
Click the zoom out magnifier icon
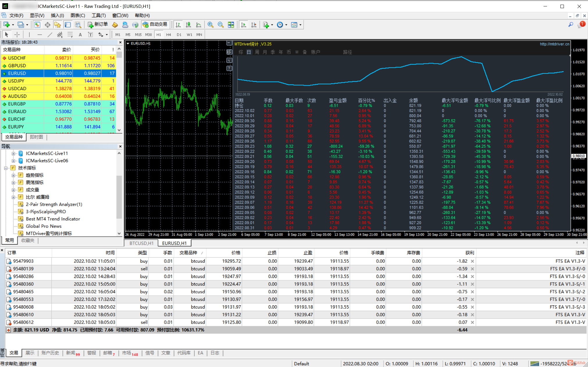(221, 25)
